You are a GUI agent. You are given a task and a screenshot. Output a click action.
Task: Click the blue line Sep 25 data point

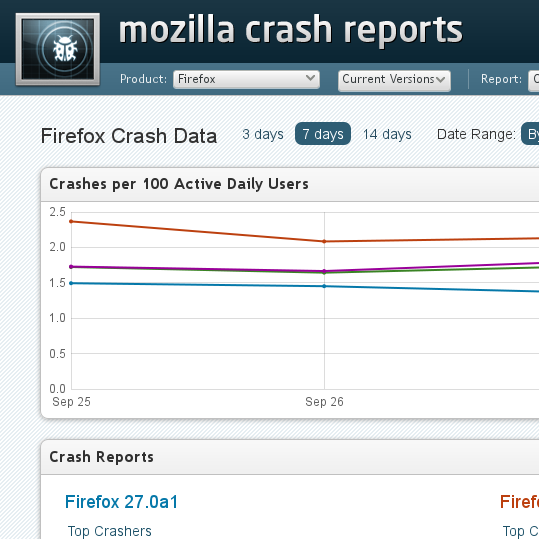[71, 283]
